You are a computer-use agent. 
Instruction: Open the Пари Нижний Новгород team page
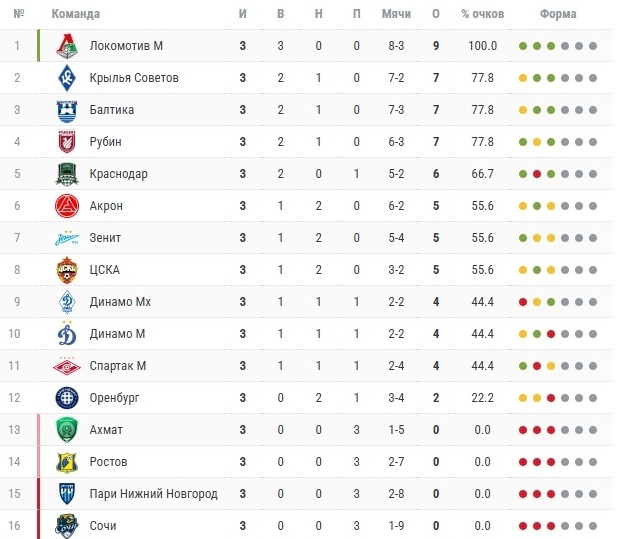click(153, 494)
